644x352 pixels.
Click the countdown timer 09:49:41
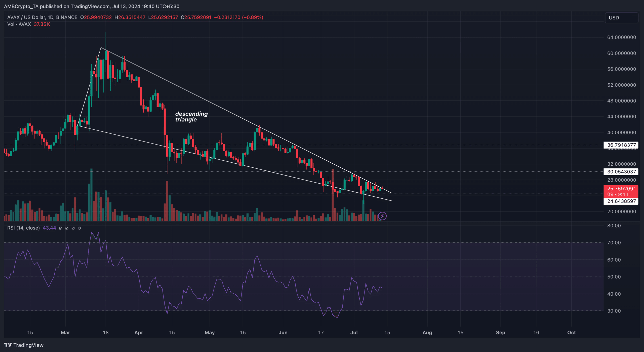[x=618, y=194]
